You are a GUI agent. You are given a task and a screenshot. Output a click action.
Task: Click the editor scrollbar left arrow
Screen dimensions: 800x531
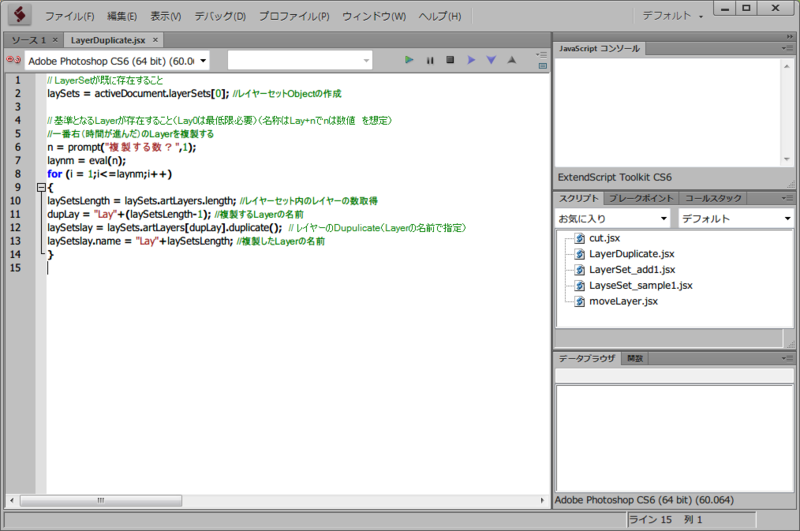pyautogui.click(x=12, y=500)
